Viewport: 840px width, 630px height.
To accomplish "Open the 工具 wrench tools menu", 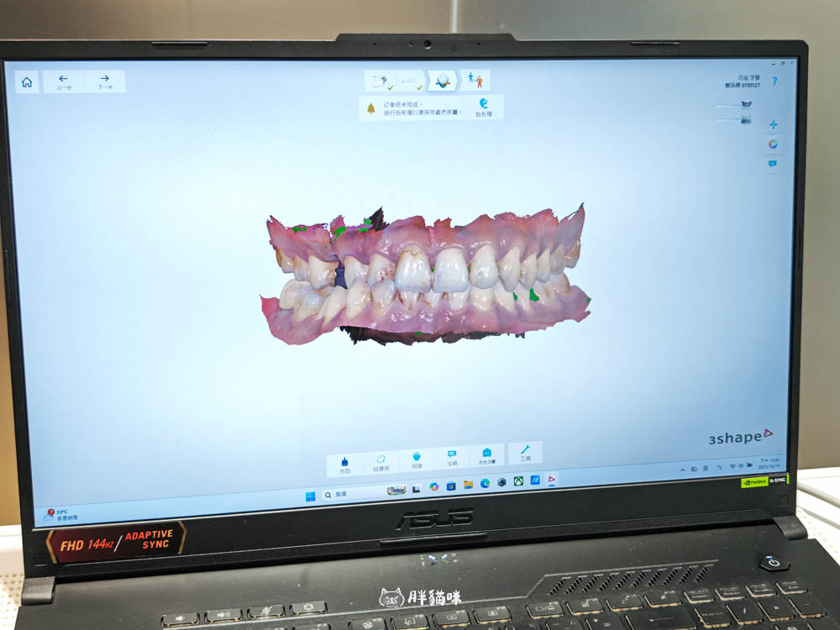I will click(525, 454).
